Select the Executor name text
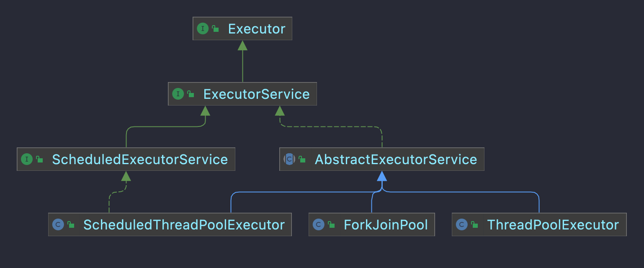The width and height of the screenshot is (644, 268). pyautogui.click(x=256, y=29)
